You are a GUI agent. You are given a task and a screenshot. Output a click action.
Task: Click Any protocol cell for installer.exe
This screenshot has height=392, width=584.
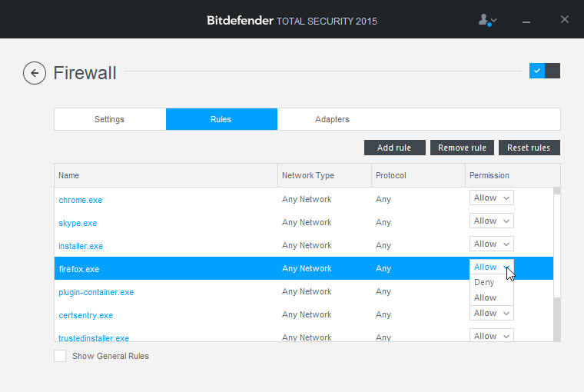click(383, 245)
